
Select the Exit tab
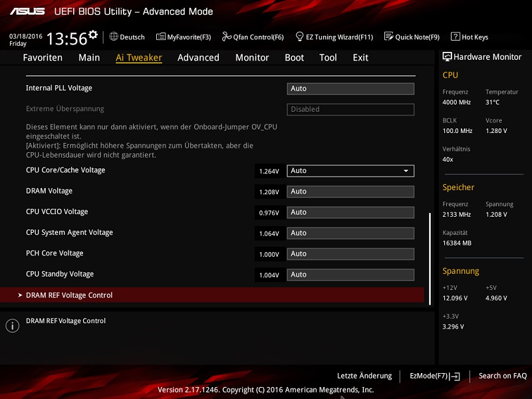pos(360,58)
